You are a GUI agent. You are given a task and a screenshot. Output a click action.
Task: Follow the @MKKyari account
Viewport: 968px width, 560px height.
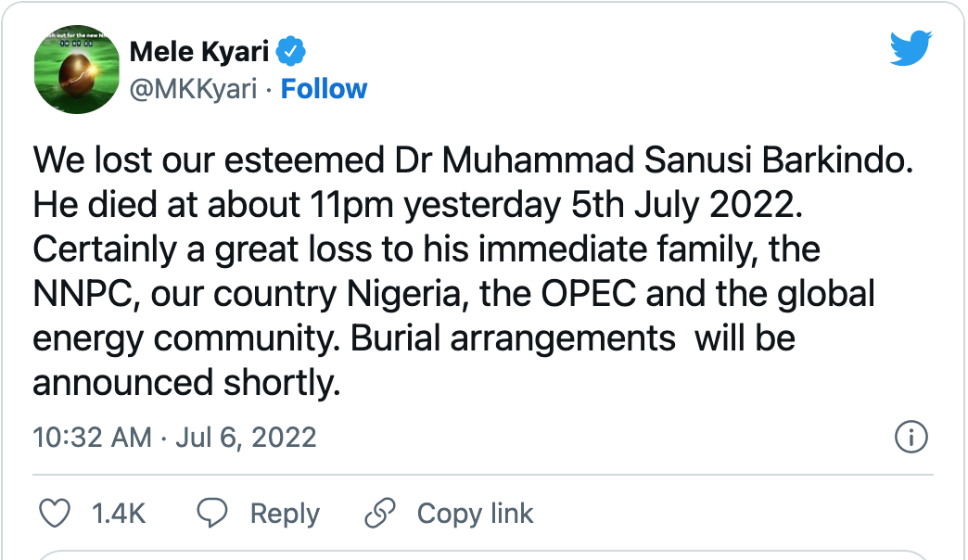[x=324, y=89]
